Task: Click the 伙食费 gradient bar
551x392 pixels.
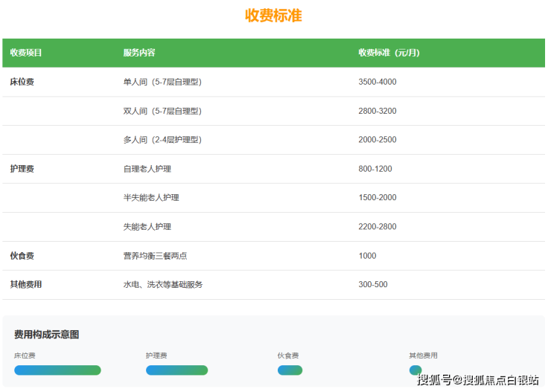Action: [x=290, y=370]
